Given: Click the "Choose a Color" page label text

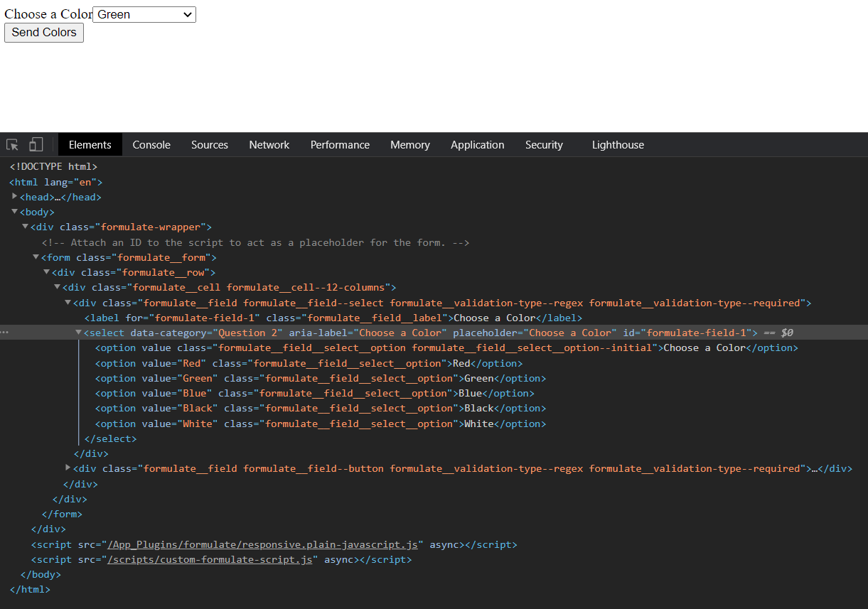Looking at the screenshot, I should [48, 14].
